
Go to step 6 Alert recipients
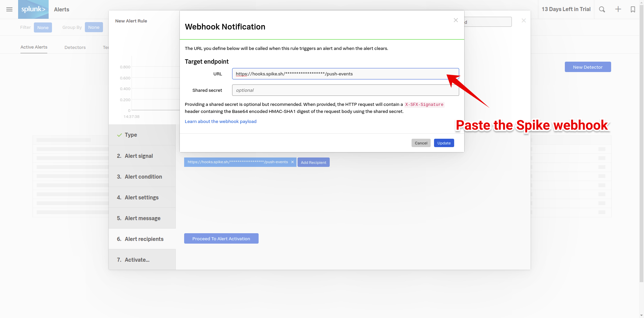click(142, 239)
